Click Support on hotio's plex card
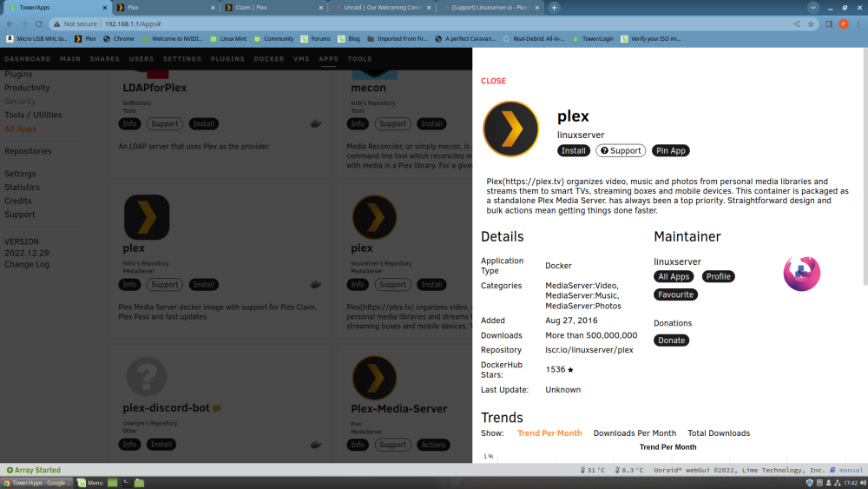The height and width of the screenshot is (489, 868). 165,285
